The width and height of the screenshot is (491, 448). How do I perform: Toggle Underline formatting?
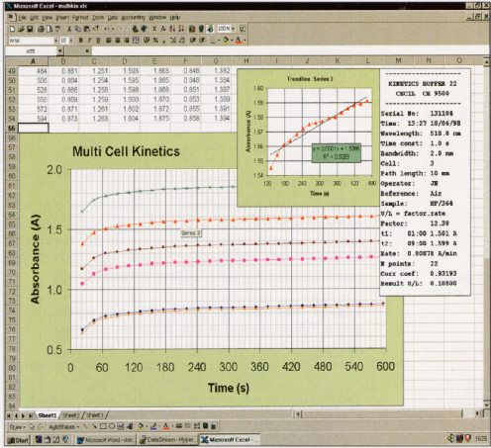click(98, 41)
